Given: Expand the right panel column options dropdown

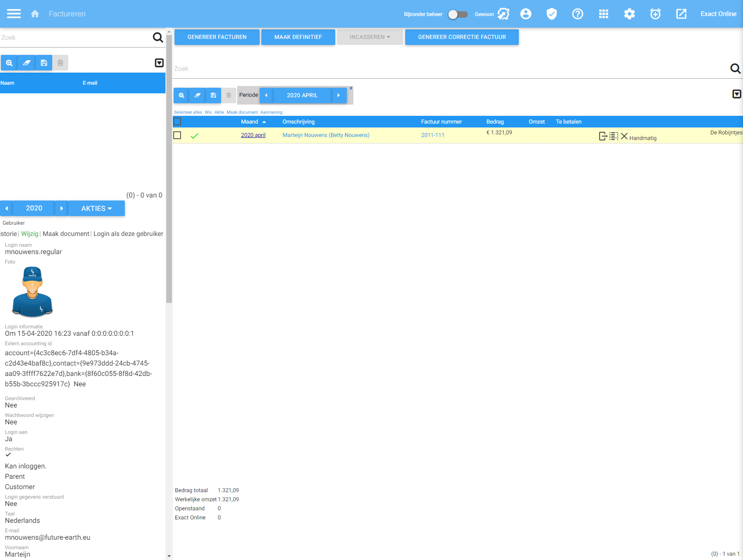Looking at the screenshot, I should click(x=737, y=94).
